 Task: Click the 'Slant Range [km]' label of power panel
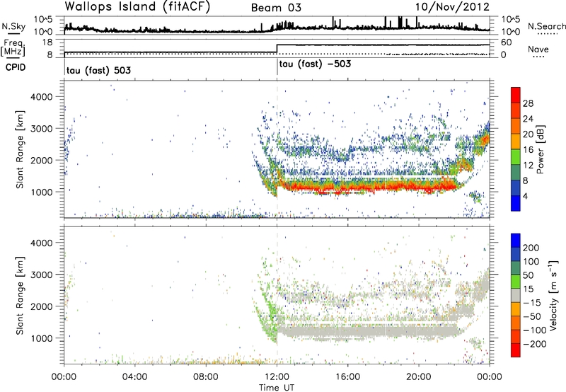click(20, 149)
